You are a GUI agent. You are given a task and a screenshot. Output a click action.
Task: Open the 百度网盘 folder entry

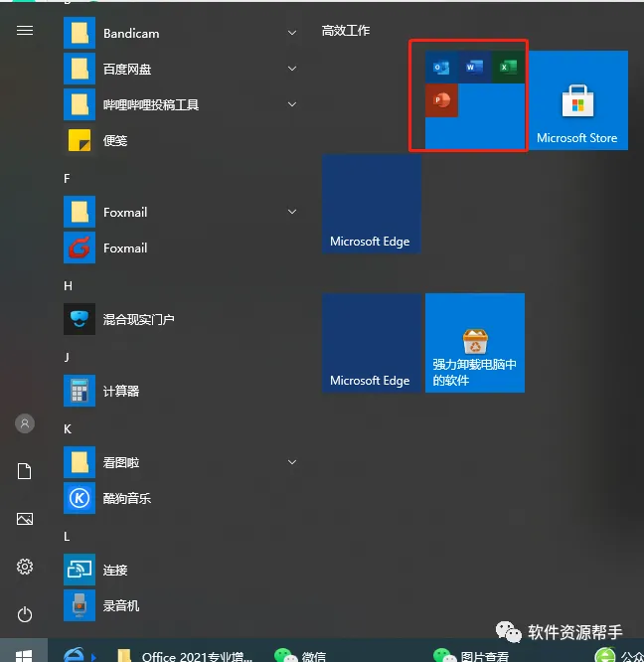click(x=184, y=69)
